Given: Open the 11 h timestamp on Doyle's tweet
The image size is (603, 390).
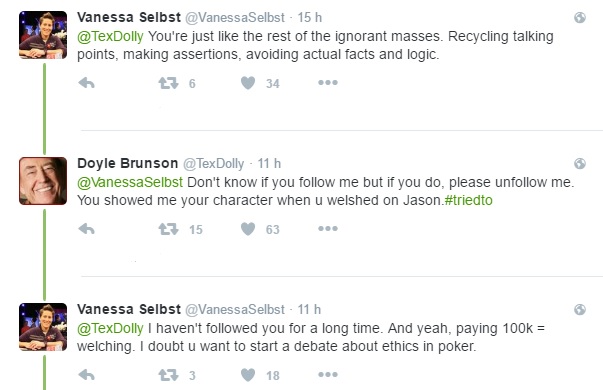Looking at the screenshot, I should coord(269,163).
